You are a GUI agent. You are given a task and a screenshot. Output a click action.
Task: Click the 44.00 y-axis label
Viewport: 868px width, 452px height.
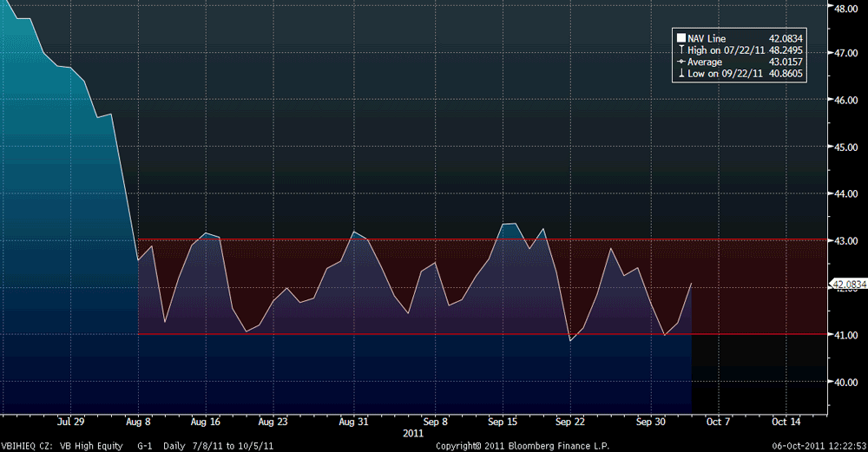pos(846,194)
